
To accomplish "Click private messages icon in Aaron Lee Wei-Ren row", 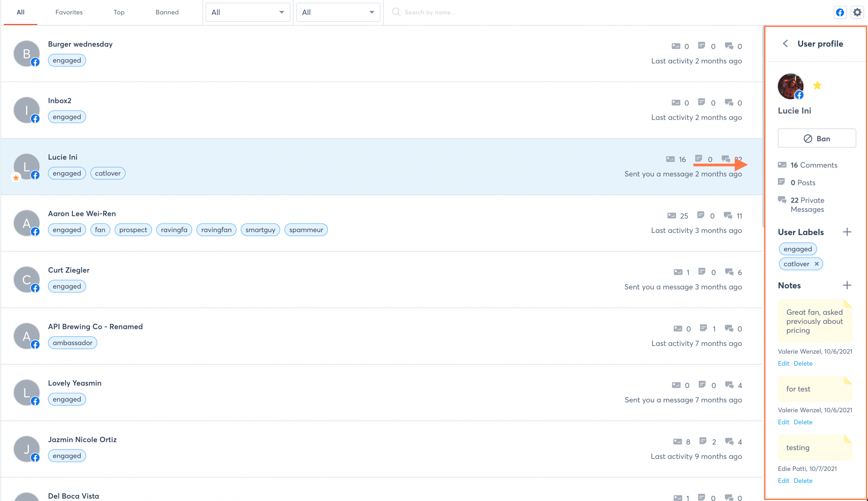I will coord(728,215).
